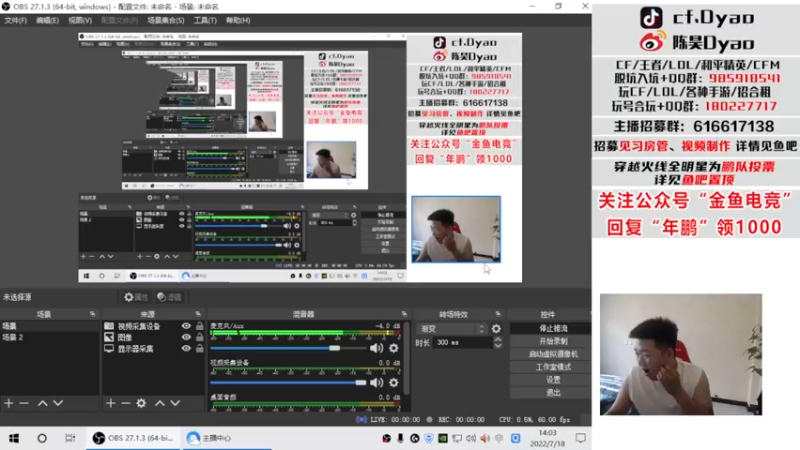Mute the 视频采集设备 audio channel
Image resolution: width=800 pixels, height=450 pixels.
tap(377, 382)
